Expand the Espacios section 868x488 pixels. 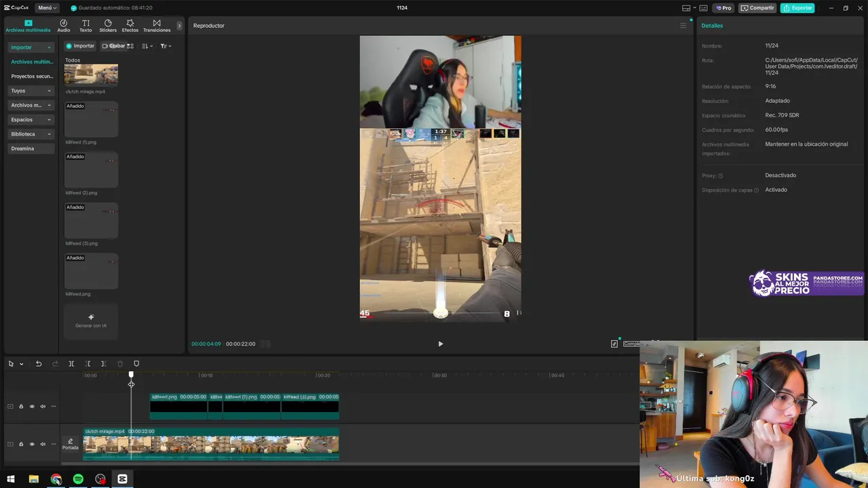(31, 119)
